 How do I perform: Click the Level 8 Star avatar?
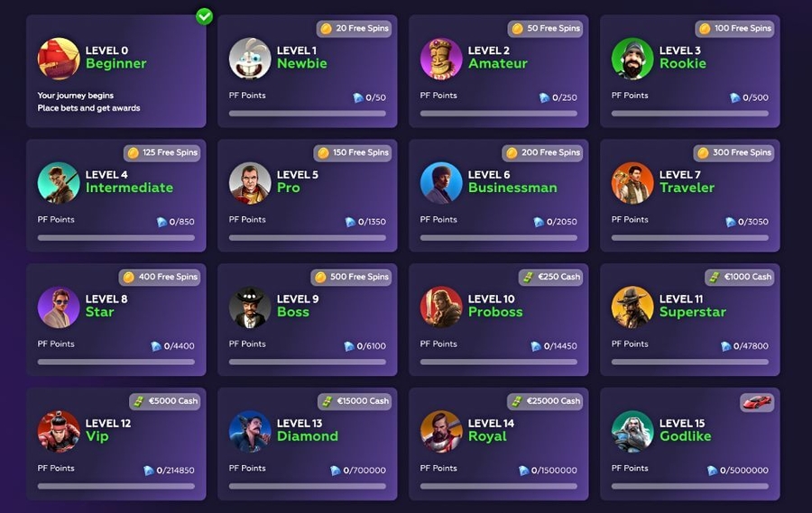(59, 307)
